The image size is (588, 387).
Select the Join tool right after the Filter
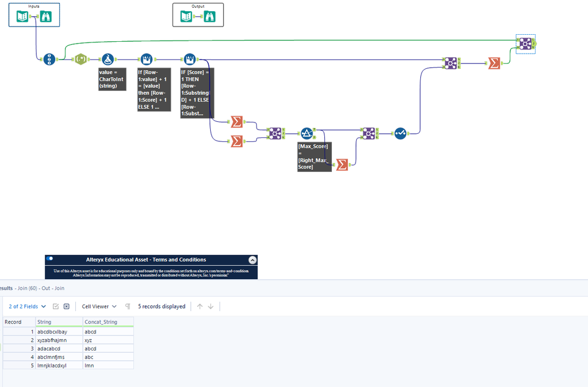pos(369,133)
